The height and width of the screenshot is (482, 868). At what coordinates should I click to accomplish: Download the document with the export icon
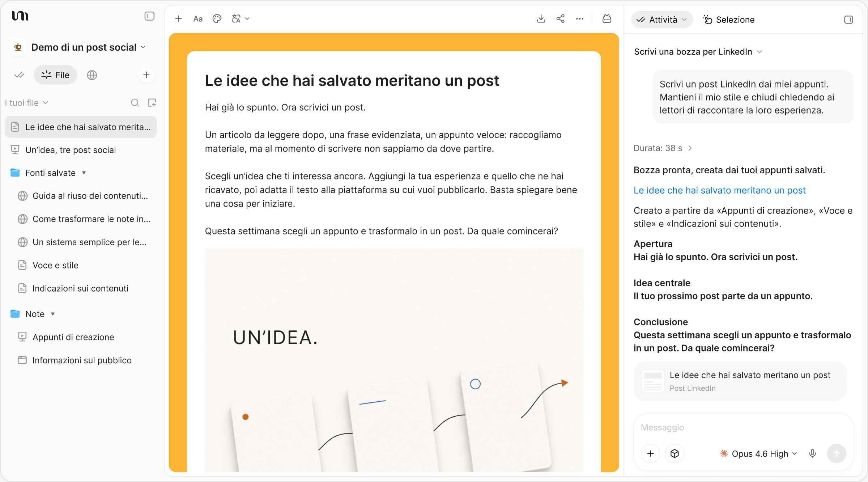(x=541, y=19)
